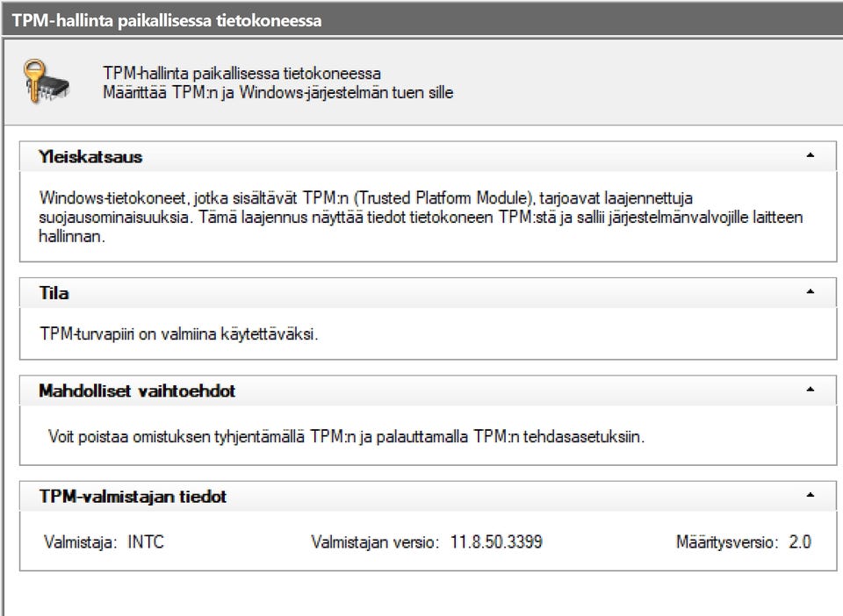Click the Määrittää TPM:n subtitle line
The height and width of the screenshot is (616, 843).
click(x=277, y=92)
